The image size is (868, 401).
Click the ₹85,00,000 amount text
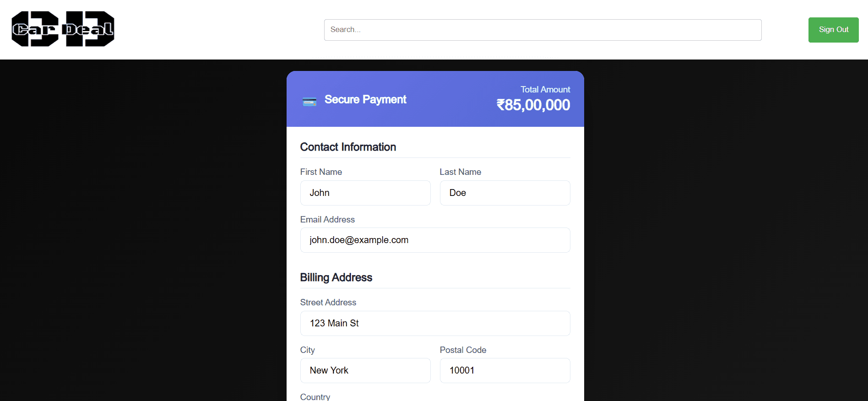coord(534,105)
